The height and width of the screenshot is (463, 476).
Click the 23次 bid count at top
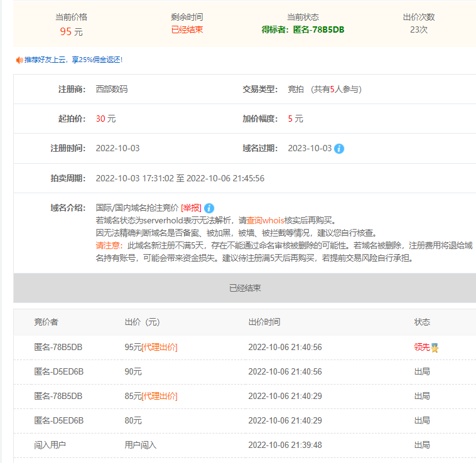pos(419,29)
